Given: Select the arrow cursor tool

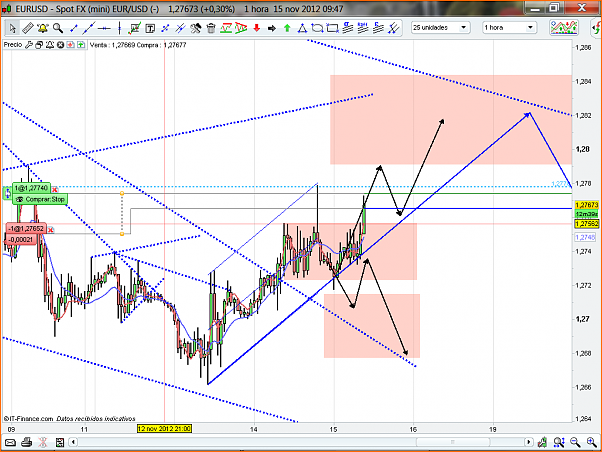Looking at the screenshot, I should coord(12,28).
